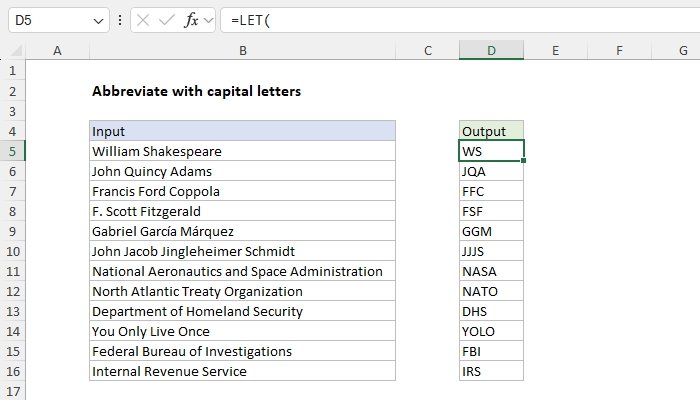This screenshot has width=700, height=400.
Task: Select cell 'Francis Ford Coppola'
Action: (x=242, y=192)
